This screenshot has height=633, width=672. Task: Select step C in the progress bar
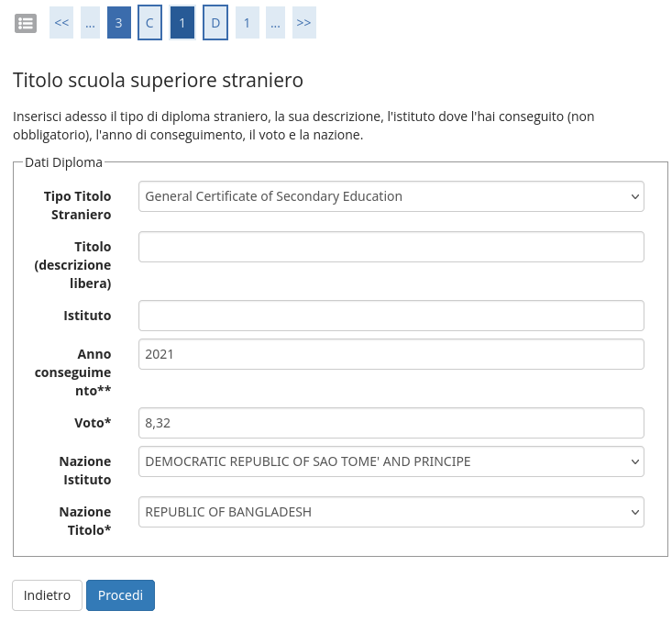[150, 23]
